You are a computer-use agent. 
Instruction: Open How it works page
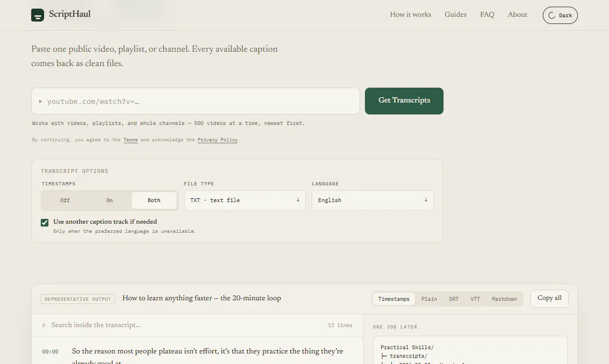[410, 14]
